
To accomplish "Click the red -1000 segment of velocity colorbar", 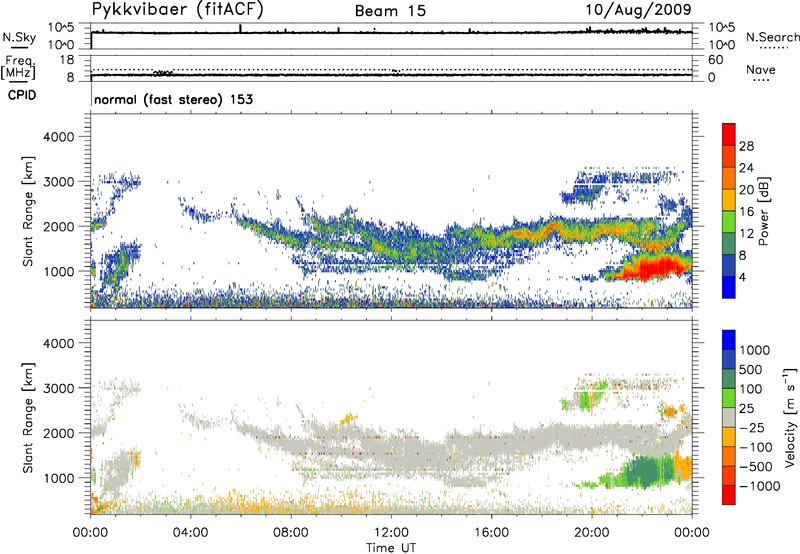I will click(x=729, y=495).
